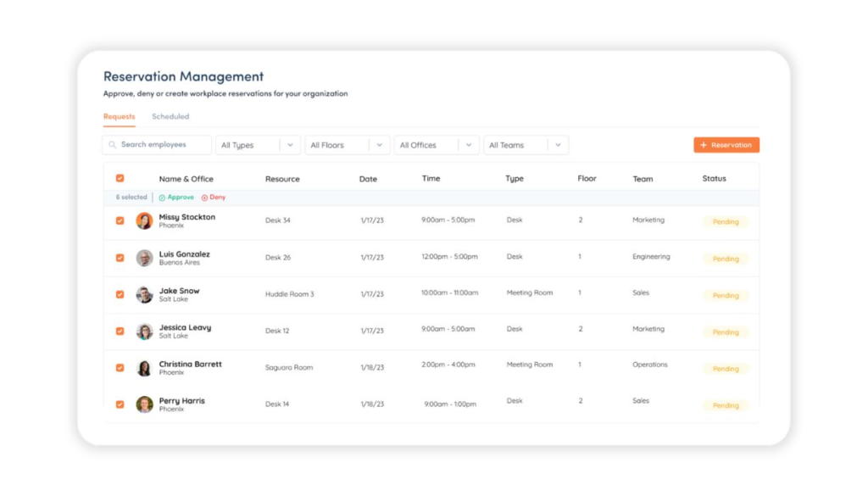Click Missy Stockton's Pending status badge
Screen dimensions: 868x496
click(726, 222)
